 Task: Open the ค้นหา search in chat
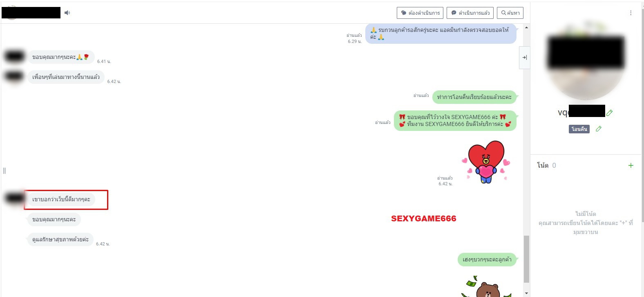coord(510,13)
